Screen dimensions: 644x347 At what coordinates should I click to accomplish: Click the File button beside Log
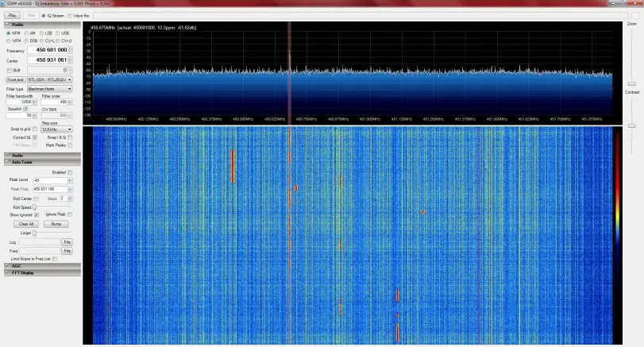click(x=67, y=241)
